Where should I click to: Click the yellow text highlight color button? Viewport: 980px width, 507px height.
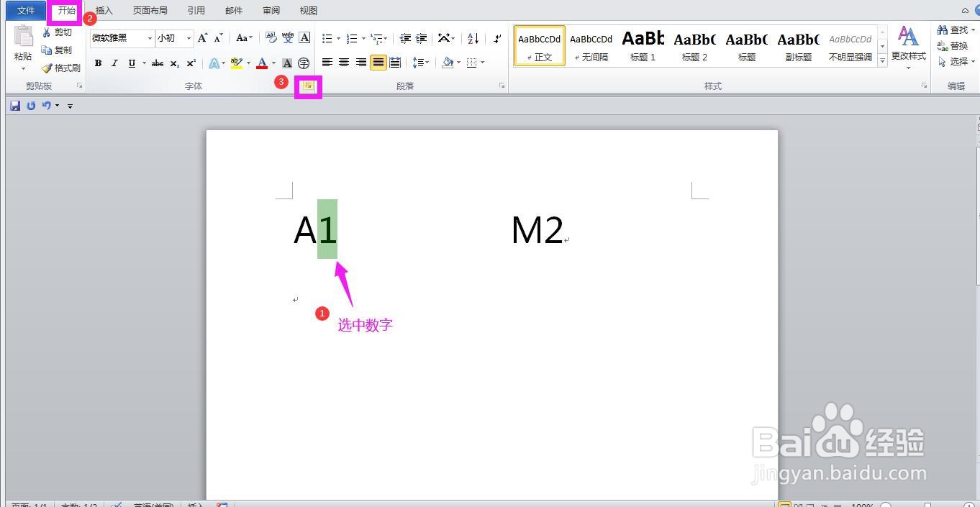(237, 63)
